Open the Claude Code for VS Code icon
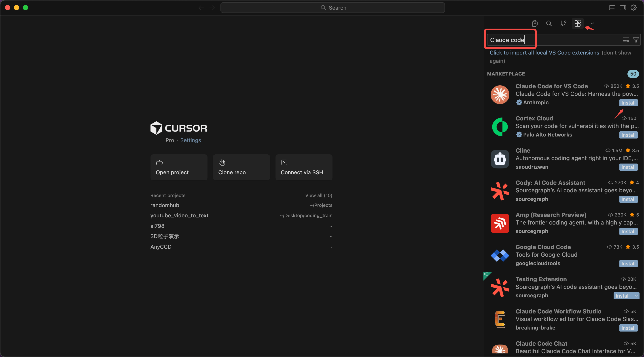The width and height of the screenshot is (644, 357). (500, 95)
